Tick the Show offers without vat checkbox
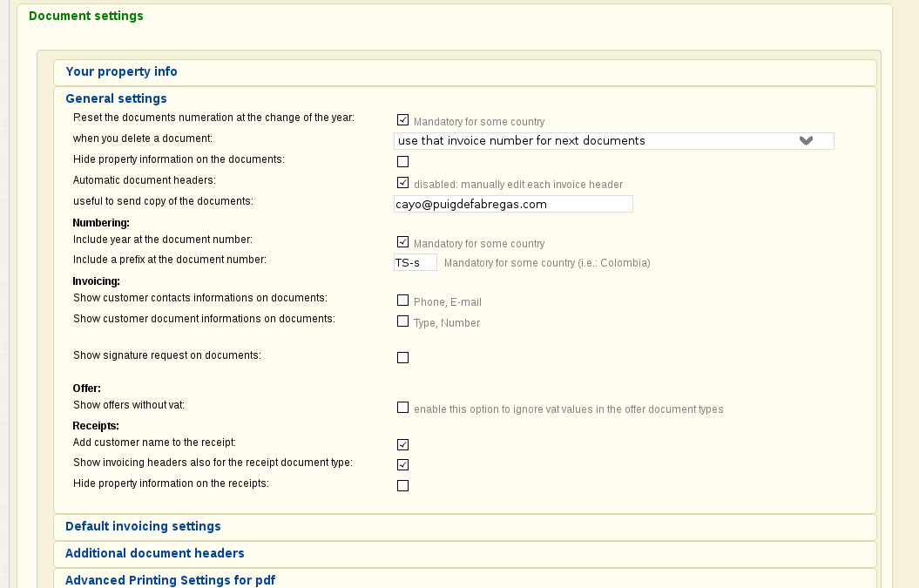 point(402,408)
